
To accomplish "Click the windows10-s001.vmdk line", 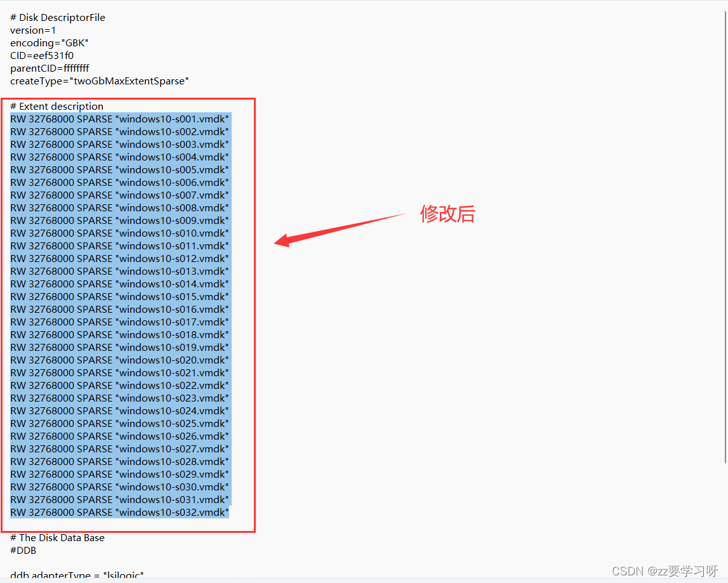I will point(120,119).
